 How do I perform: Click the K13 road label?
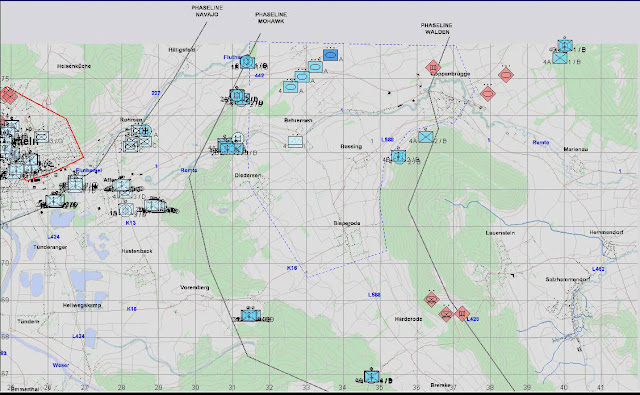coord(131,223)
